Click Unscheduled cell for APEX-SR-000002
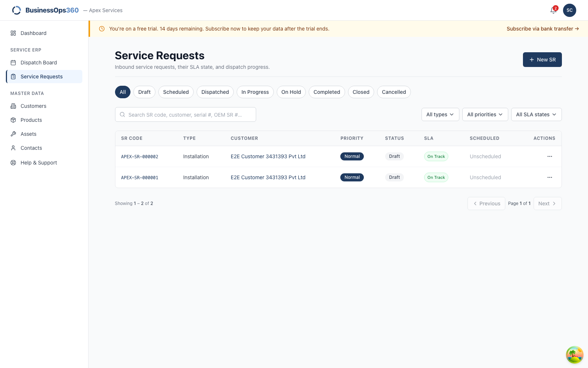588x368 pixels. pos(485,156)
